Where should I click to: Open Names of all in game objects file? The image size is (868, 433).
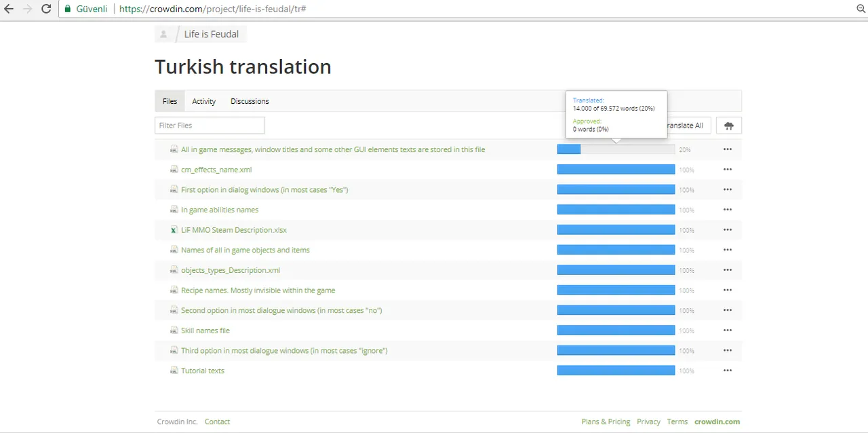(245, 250)
